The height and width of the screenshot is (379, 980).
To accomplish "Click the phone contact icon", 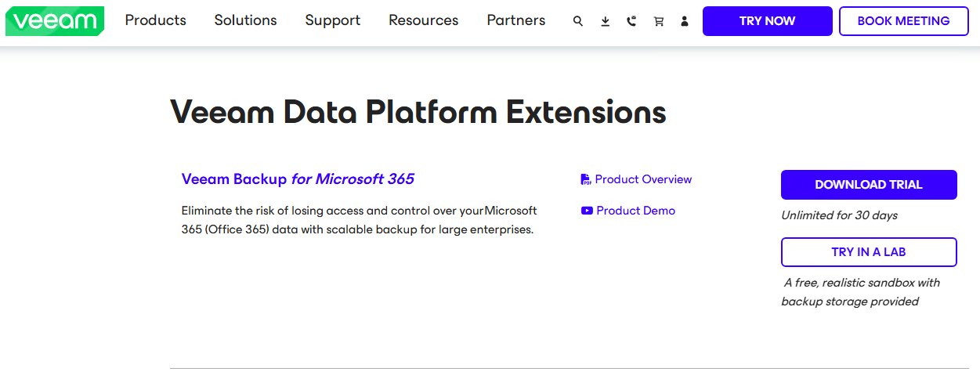I will coord(631,21).
